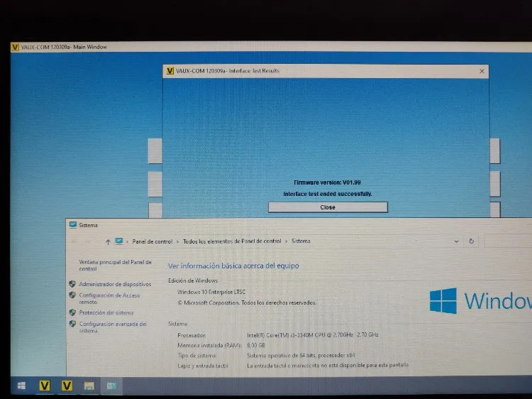Viewport: 532px width, 399px height.
Task: Open Protección del sistema
Action: (x=106, y=312)
